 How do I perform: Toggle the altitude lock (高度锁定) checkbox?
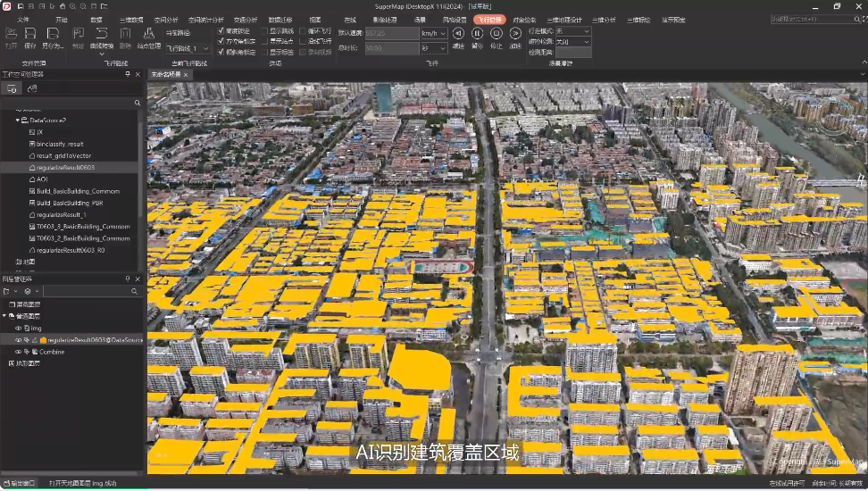(x=221, y=31)
